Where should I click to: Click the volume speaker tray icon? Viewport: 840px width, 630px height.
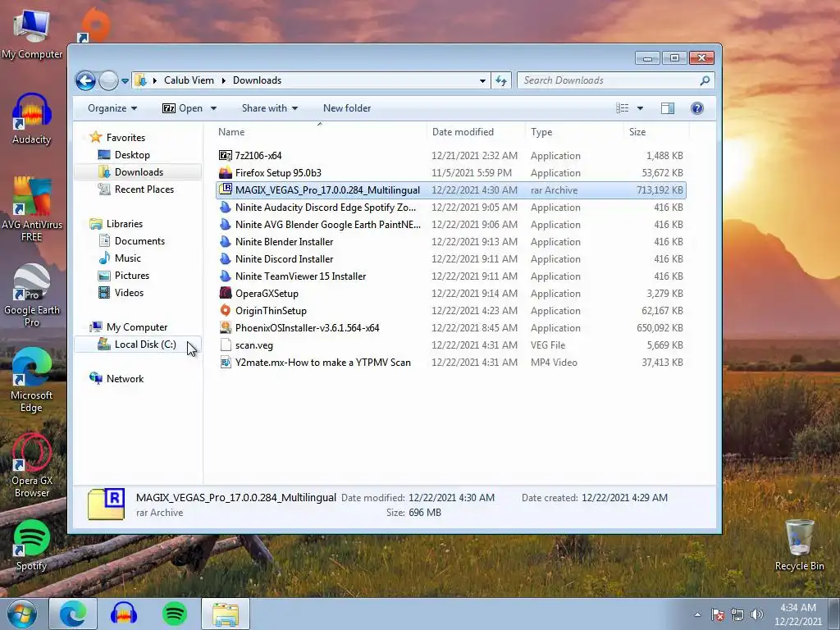pyautogui.click(x=757, y=614)
